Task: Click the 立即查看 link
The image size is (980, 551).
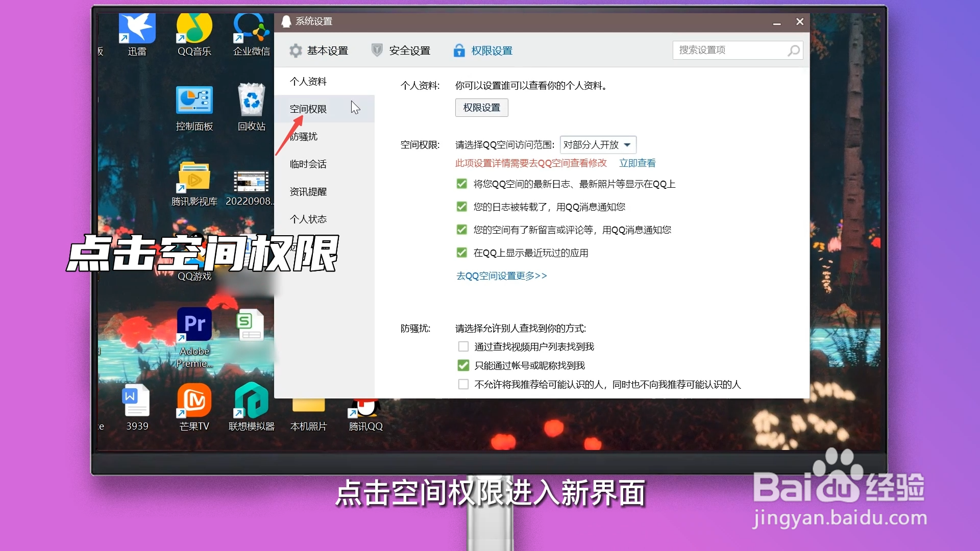Action: click(x=637, y=163)
